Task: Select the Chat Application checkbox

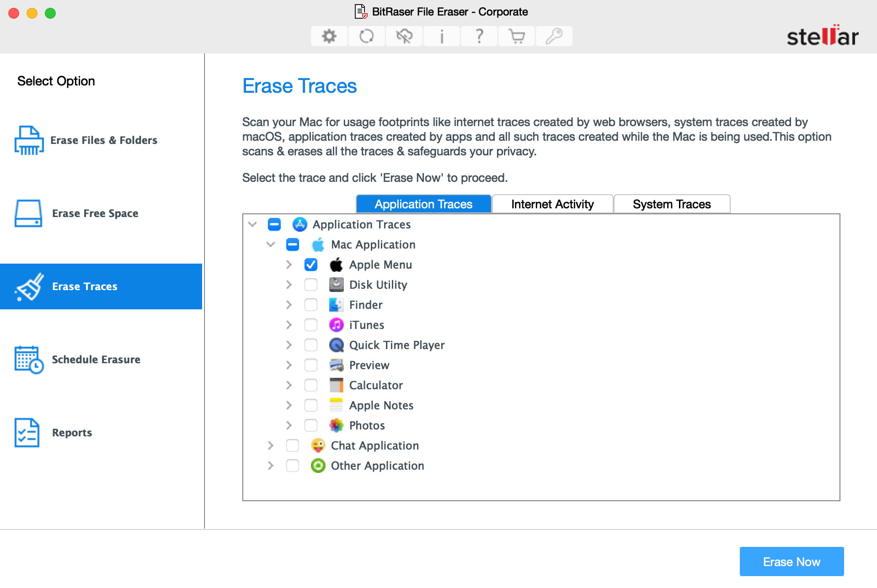Action: point(293,445)
